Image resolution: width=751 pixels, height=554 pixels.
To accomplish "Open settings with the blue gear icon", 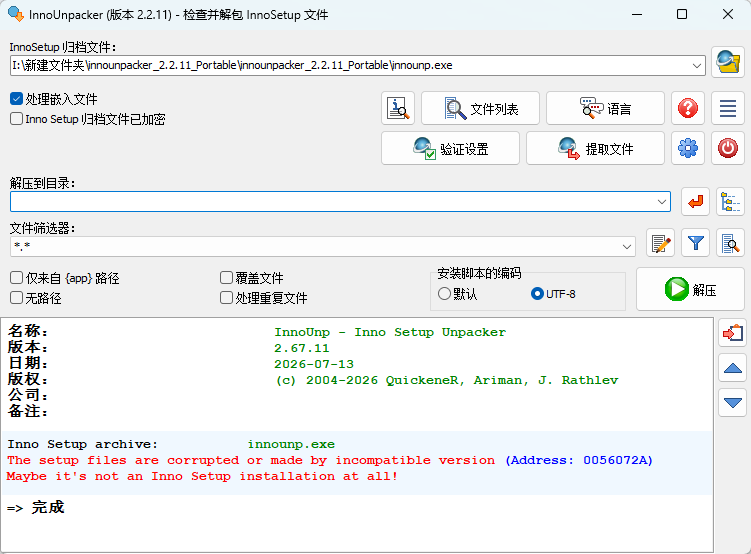I will [x=688, y=148].
